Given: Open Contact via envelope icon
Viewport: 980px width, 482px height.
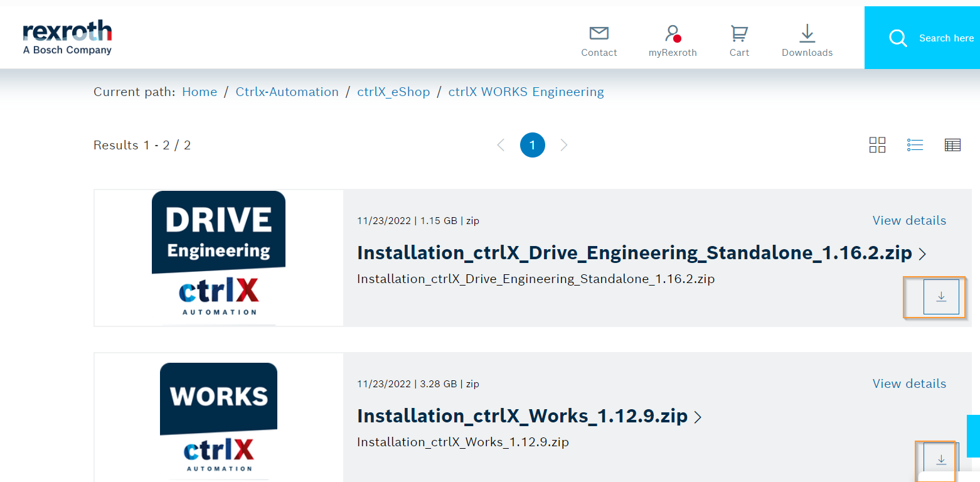Looking at the screenshot, I should 599,33.
